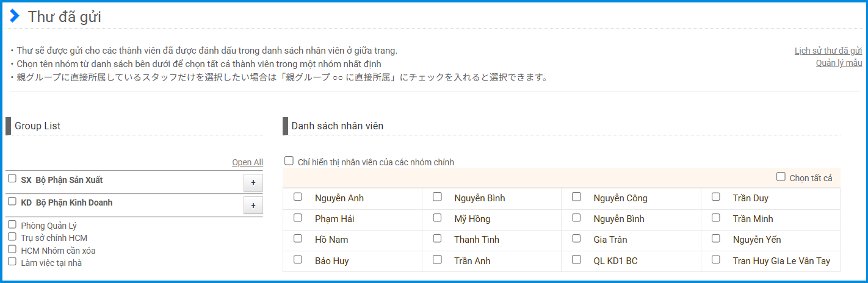This screenshot has height=283, width=868.
Task: Check the Trần Duy employee checkbox
Action: [x=716, y=197]
